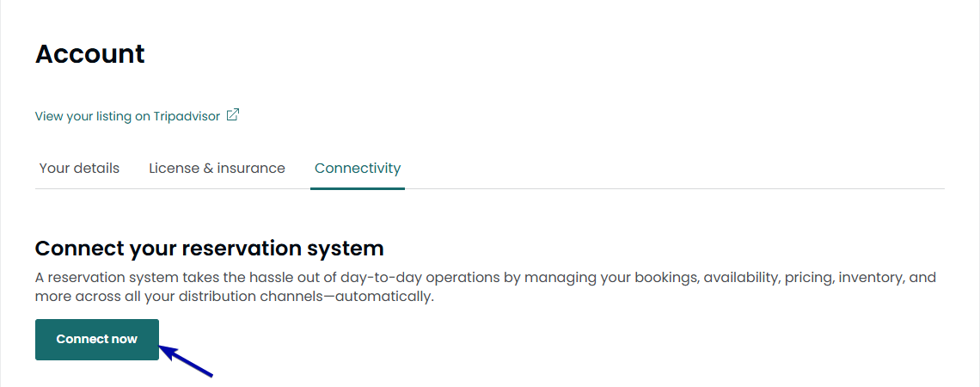This screenshot has height=387, width=980.
Task: Open View your listing on Tripadvisor link
Action: click(x=127, y=116)
